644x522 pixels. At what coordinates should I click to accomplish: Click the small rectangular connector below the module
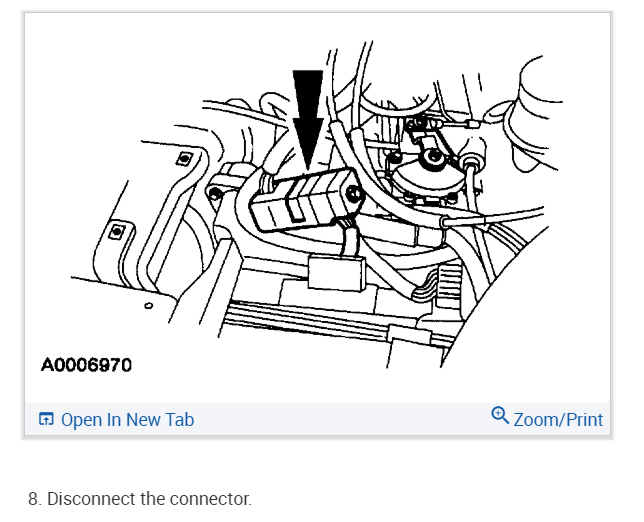pos(336,273)
